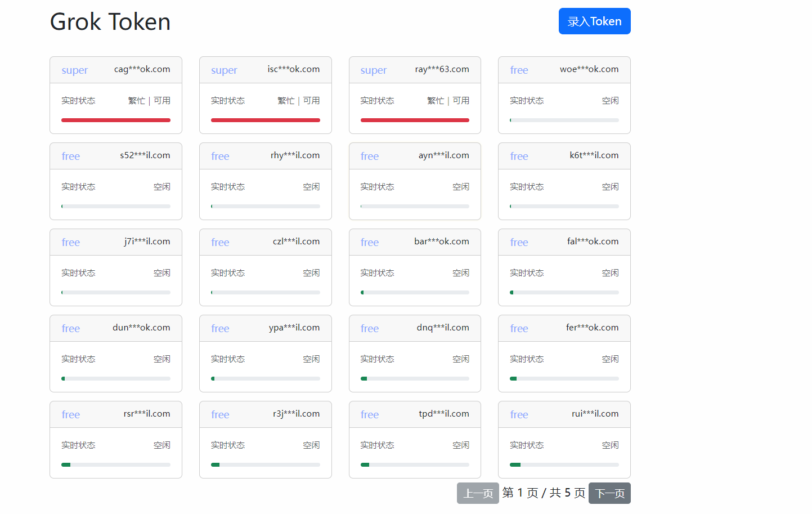The image size is (812, 514).
Task: Select email r3j***il.com
Action: coord(296,414)
